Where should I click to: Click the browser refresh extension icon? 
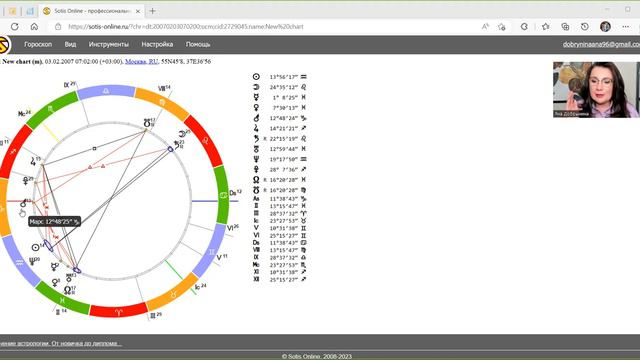click(x=524, y=27)
